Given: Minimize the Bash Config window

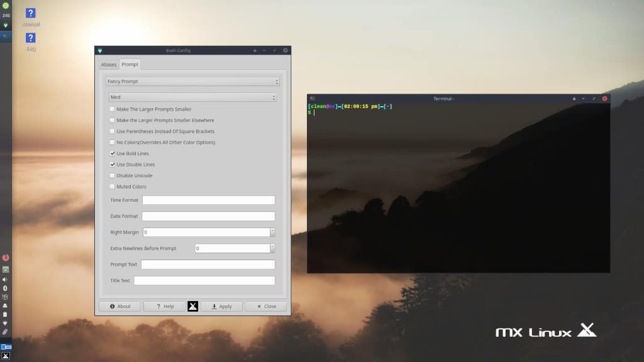Looking at the screenshot, I should tap(265, 50).
